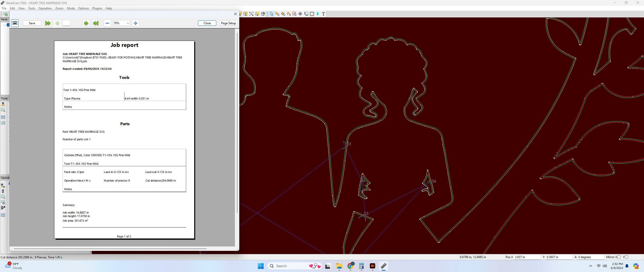Open the Mode menu

coord(71,8)
